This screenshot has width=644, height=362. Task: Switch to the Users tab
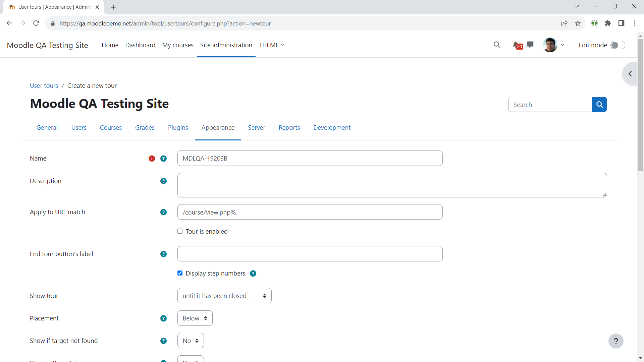[79, 128]
